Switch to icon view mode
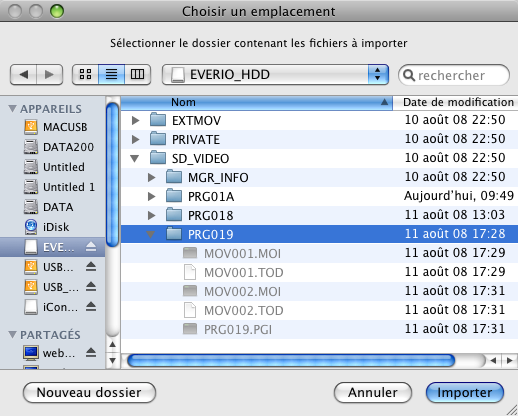This screenshot has width=518, height=416. (x=85, y=74)
